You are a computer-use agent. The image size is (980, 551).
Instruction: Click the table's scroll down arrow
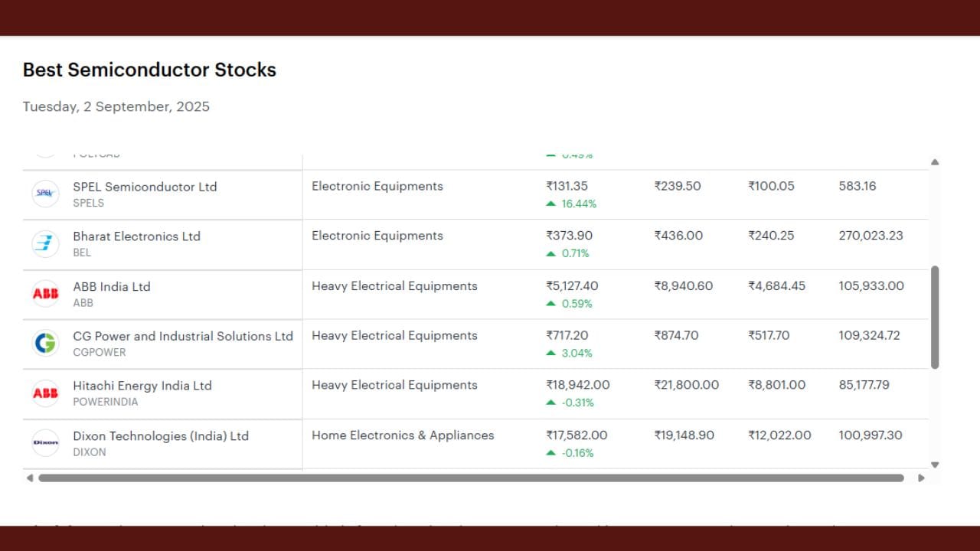935,465
